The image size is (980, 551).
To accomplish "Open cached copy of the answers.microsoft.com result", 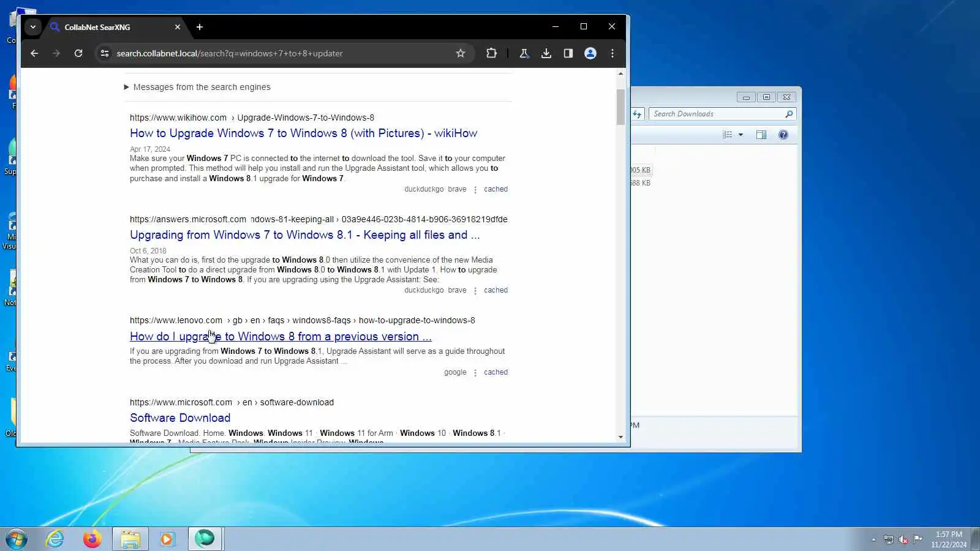I will click(496, 290).
